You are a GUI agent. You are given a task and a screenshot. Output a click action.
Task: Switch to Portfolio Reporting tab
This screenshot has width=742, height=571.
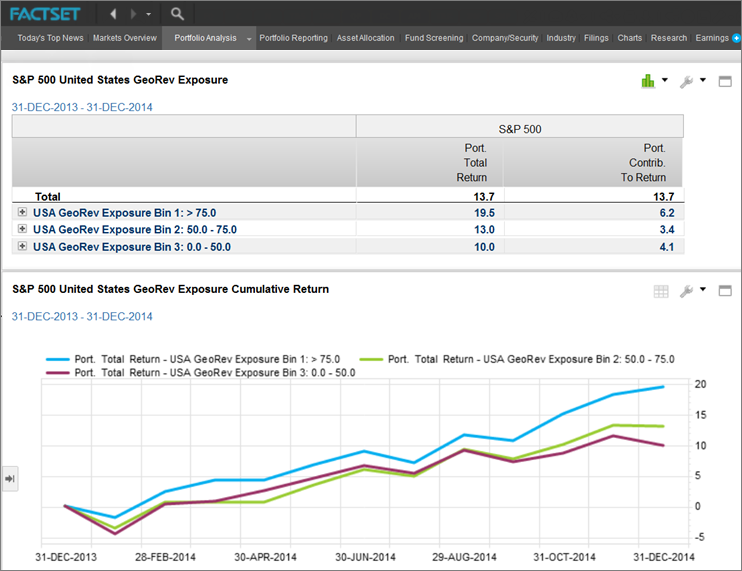coord(293,38)
